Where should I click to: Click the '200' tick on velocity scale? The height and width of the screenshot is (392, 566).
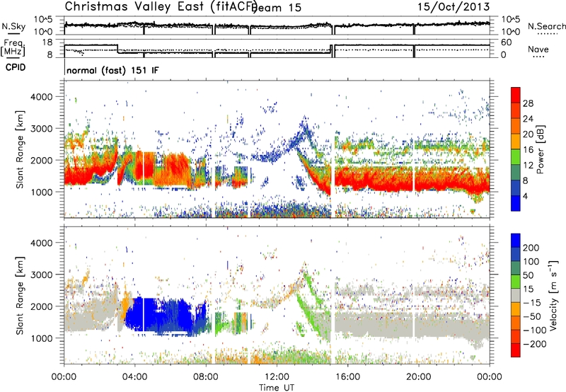coord(531,248)
